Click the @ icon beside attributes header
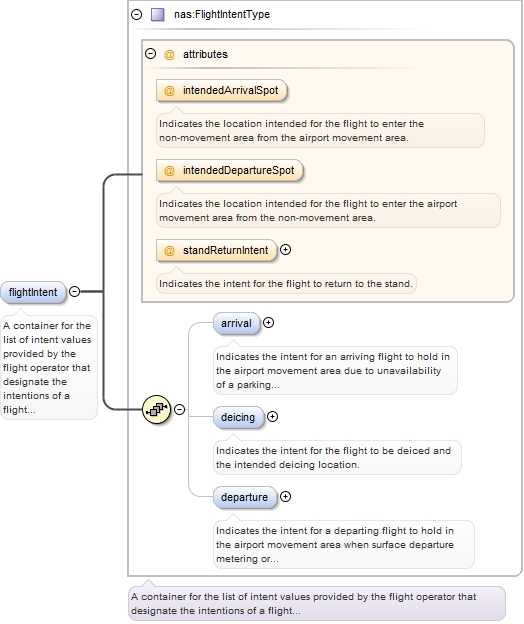This screenshot has width=524, height=624. click(169, 54)
